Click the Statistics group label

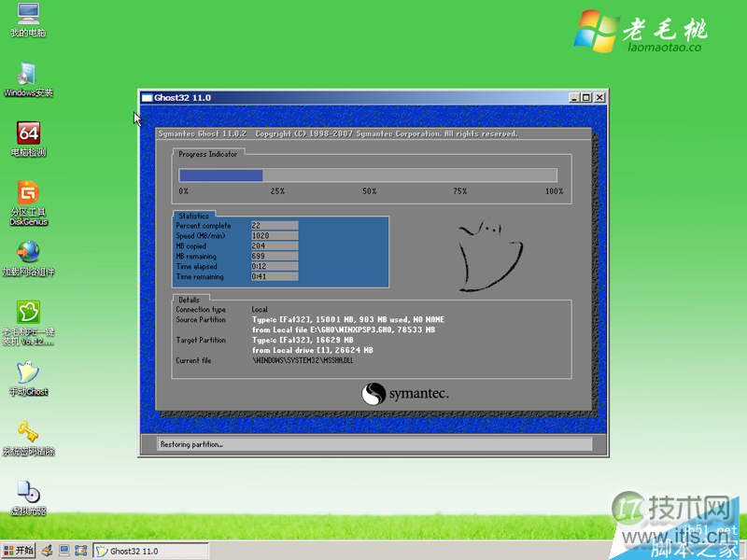[193, 216]
